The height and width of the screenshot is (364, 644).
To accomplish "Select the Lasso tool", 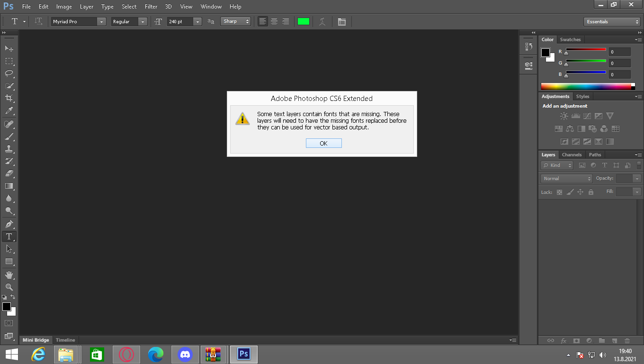I will [x=9, y=73].
